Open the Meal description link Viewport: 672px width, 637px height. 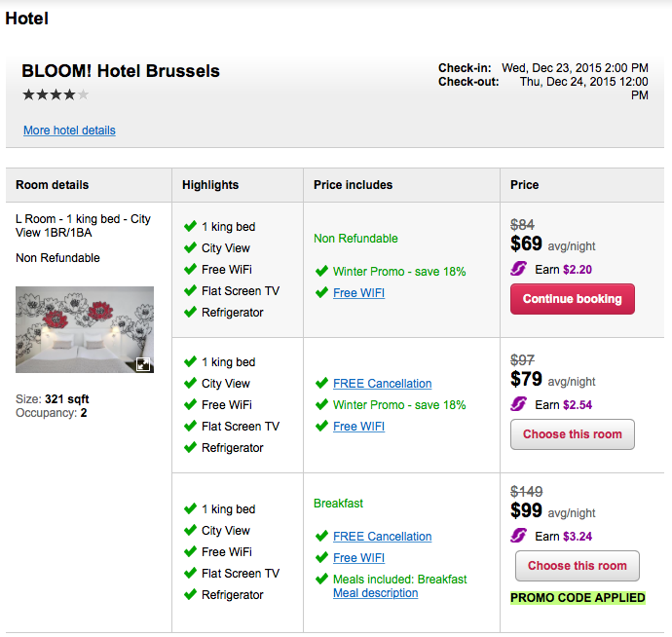click(x=375, y=593)
